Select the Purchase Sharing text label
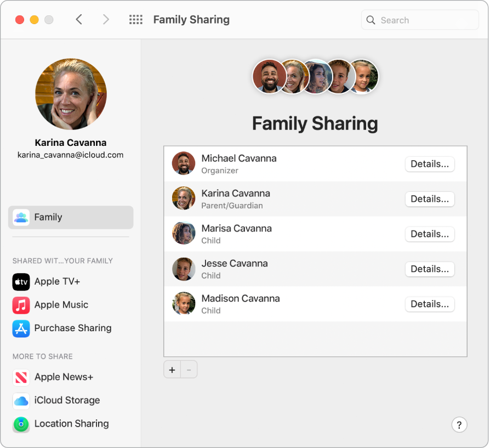This screenshot has width=490, height=448. tap(73, 328)
